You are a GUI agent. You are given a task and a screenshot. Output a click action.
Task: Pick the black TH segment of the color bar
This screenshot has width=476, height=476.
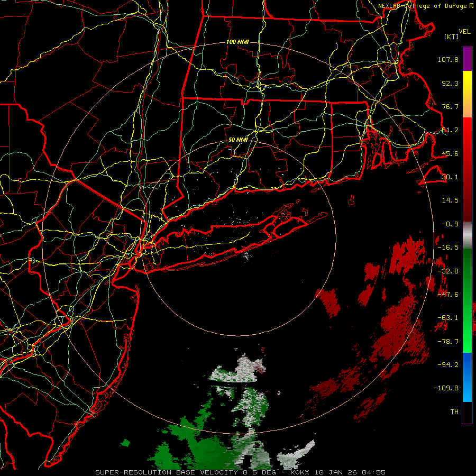467,412
